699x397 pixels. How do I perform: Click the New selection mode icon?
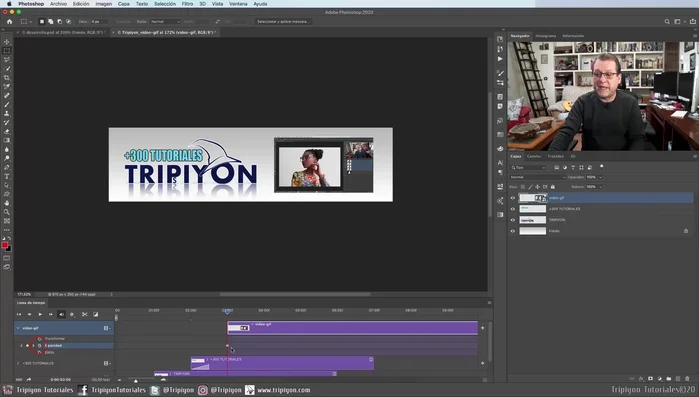(x=42, y=21)
